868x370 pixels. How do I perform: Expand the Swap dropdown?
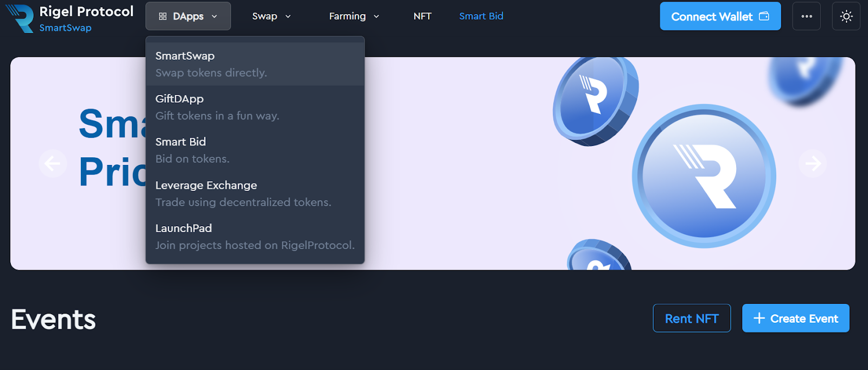271,16
